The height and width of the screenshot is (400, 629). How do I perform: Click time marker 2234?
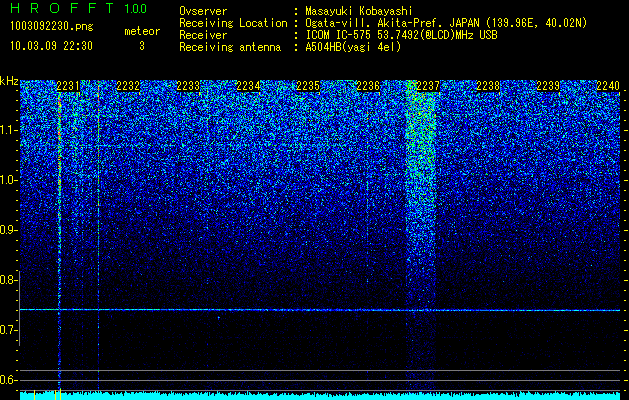(x=248, y=86)
